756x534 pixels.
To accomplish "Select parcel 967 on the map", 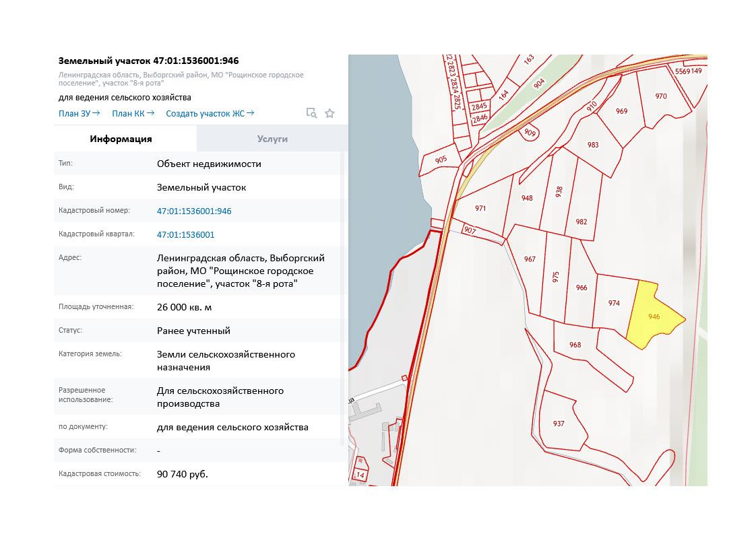I will pyautogui.click(x=530, y=259).
